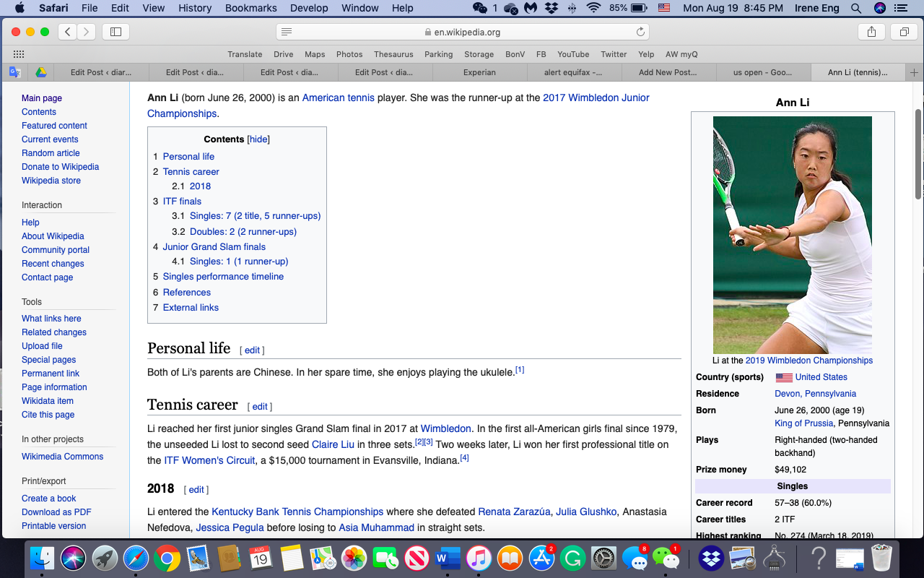This screenshot has width=924, height=578.
Task: Click the page vertical scrollbar
Action: [918, 152]
